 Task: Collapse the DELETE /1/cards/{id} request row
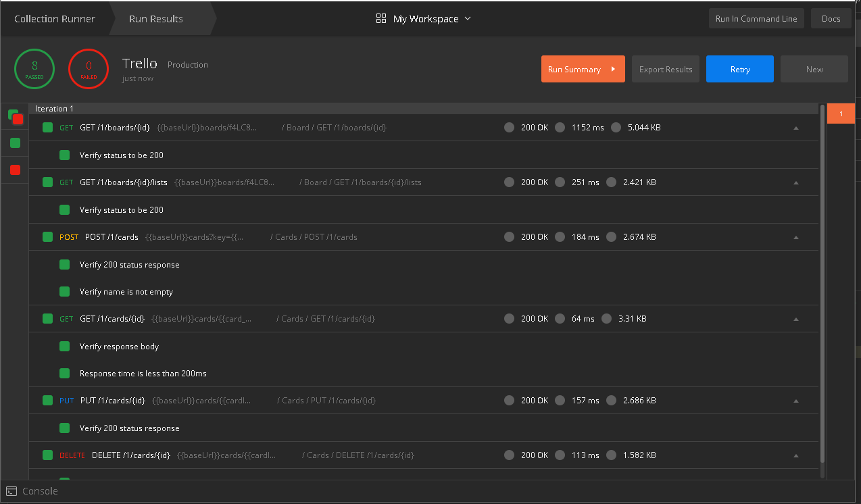[x=795, y=455]
